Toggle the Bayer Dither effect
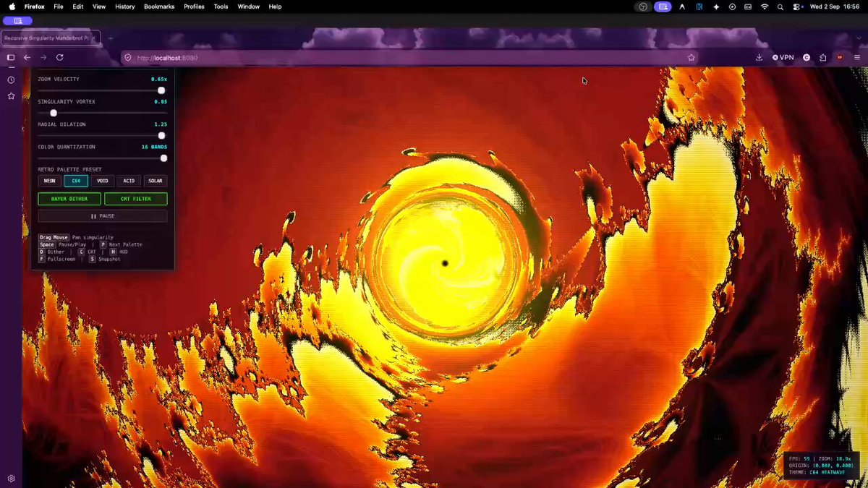 click(x=69, y=199)
